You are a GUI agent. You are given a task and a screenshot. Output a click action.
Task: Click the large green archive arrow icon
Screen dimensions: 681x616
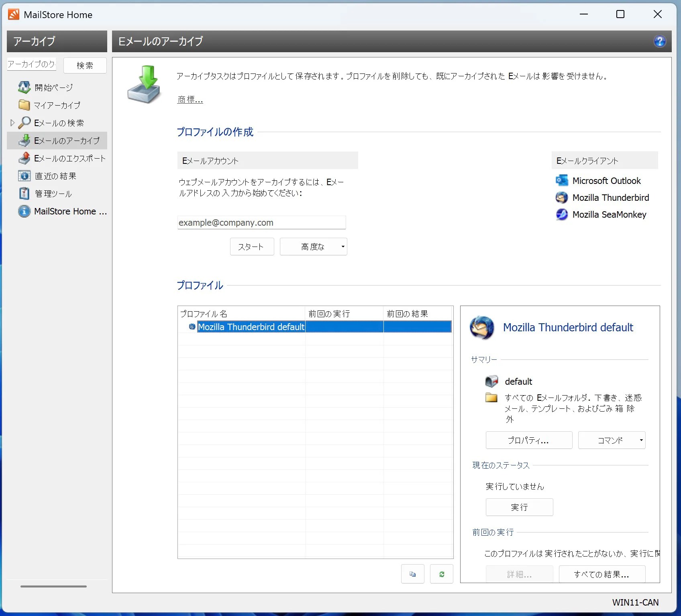coord(145,84)
